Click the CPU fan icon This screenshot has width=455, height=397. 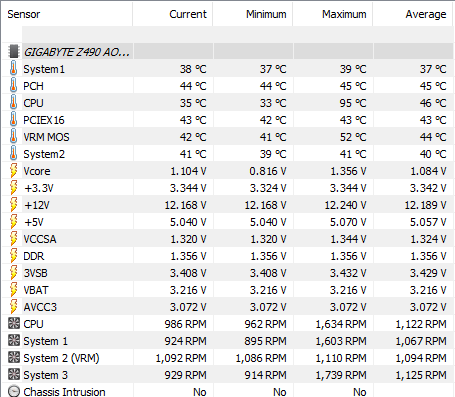(x=14, y=323)
